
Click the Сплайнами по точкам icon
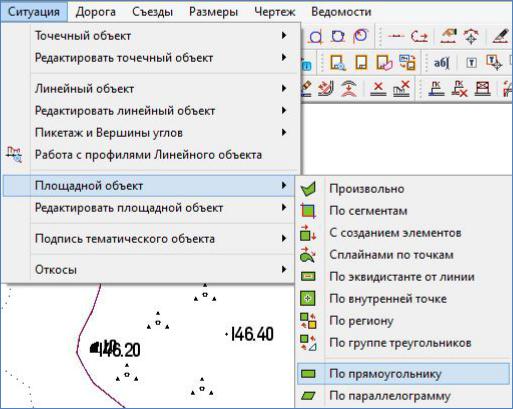coord(308,255)
